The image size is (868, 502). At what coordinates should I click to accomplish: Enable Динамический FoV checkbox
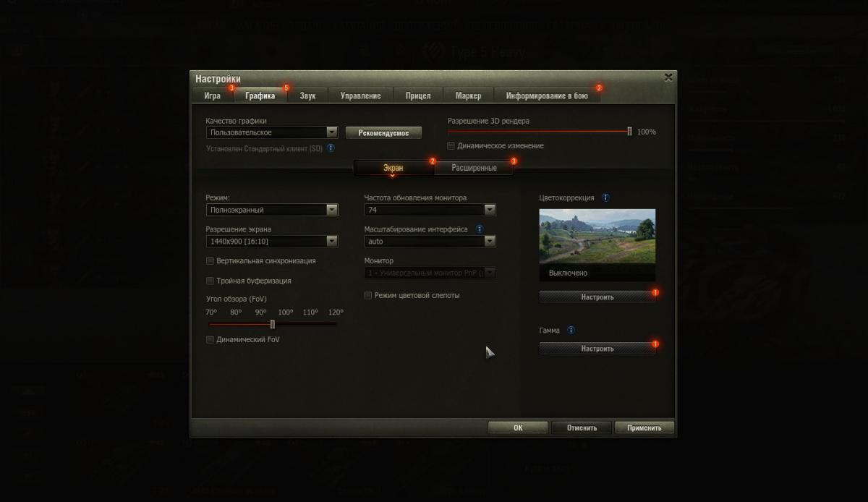tap(210, 339)
